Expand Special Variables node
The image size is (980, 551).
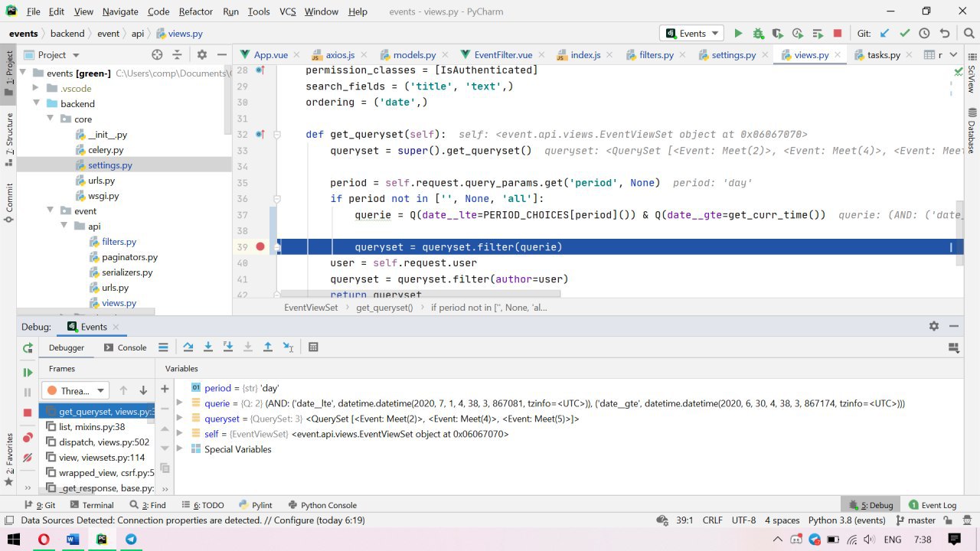(180, 449)
